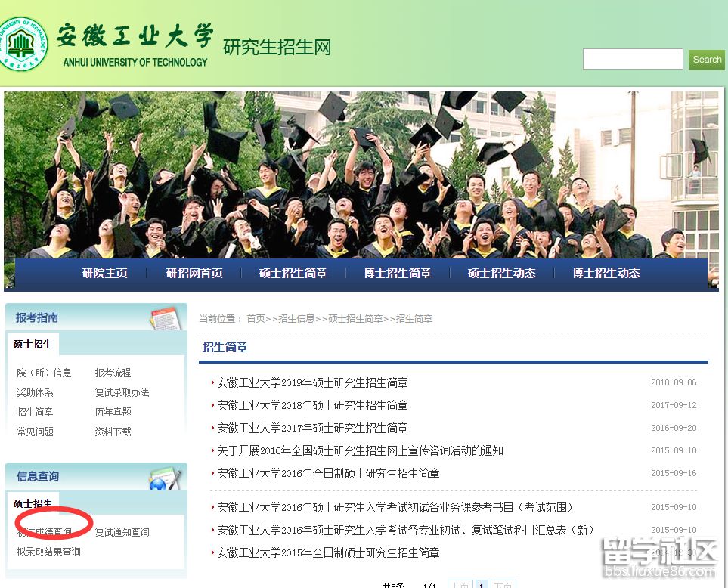Focus the search text field
The image size is (728, 588).
pyautogui.click(x=632, y=60)
